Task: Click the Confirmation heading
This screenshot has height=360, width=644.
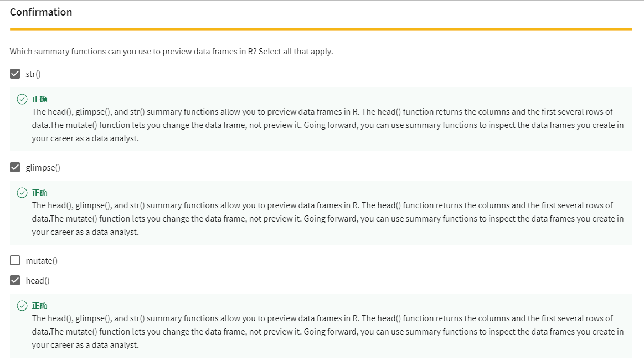Action: (x=41, y=12)
